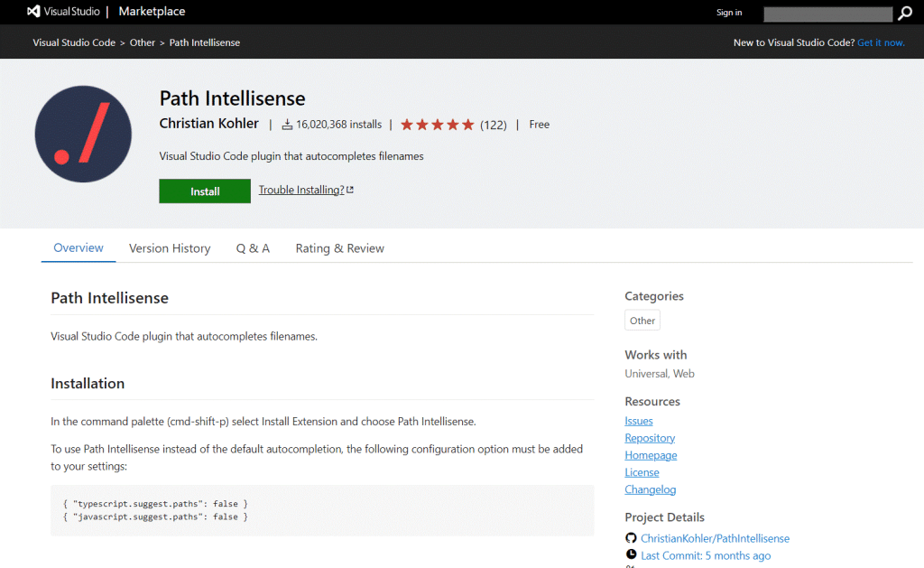Click the Path Intellisense breadcrumb

point(205,42)
